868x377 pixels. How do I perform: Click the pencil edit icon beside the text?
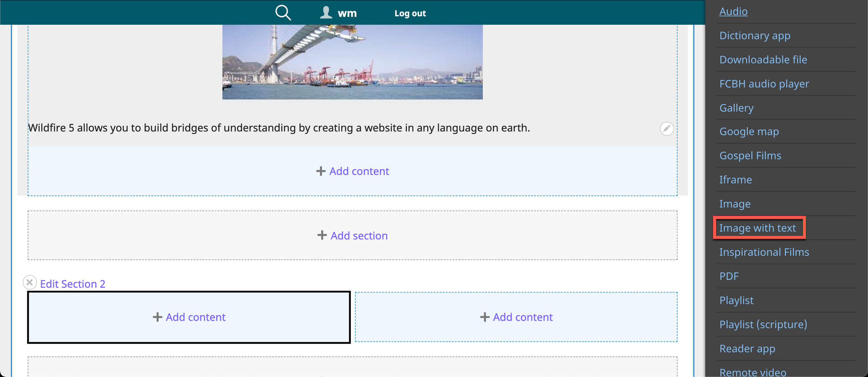pyautogui.click(x=666, y=128)
